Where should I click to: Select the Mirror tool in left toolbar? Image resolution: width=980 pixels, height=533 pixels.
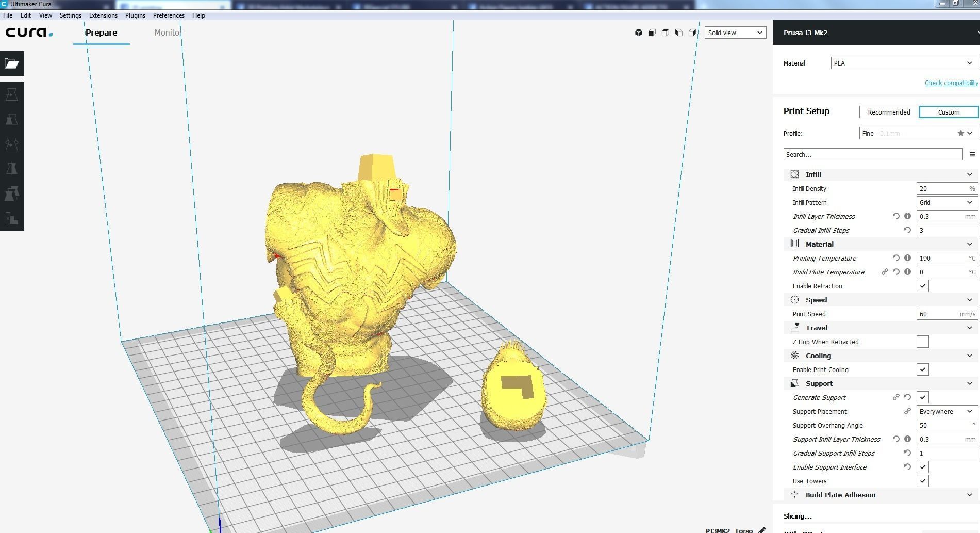click(12, 169)
